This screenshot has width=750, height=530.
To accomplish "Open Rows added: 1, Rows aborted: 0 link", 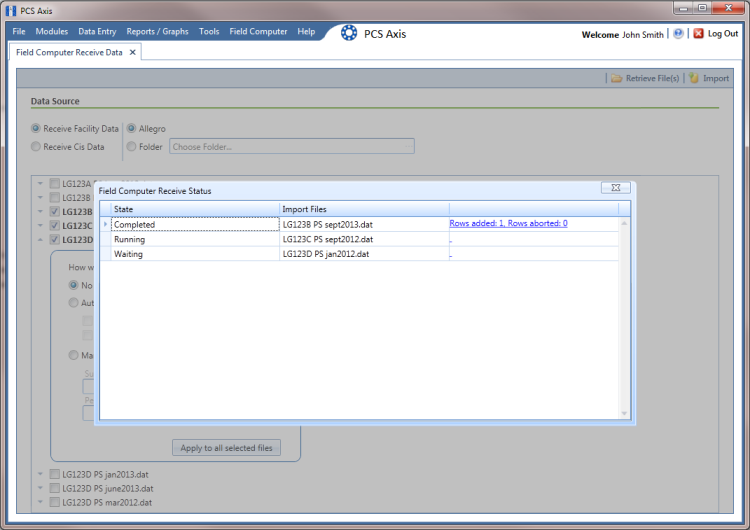I will (508, 223).
